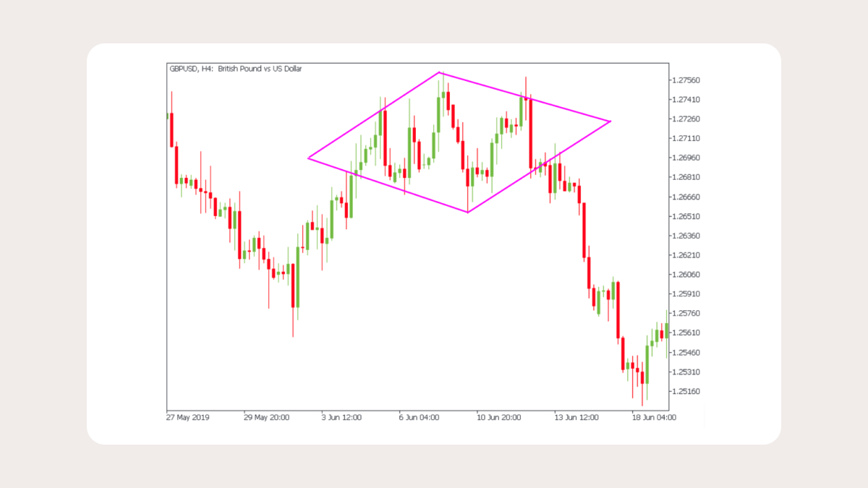Image resolution: width=868 pixels, height=488 pixels.
Task: Select the 1.25610 price axis label
Action: click(686, 333)
